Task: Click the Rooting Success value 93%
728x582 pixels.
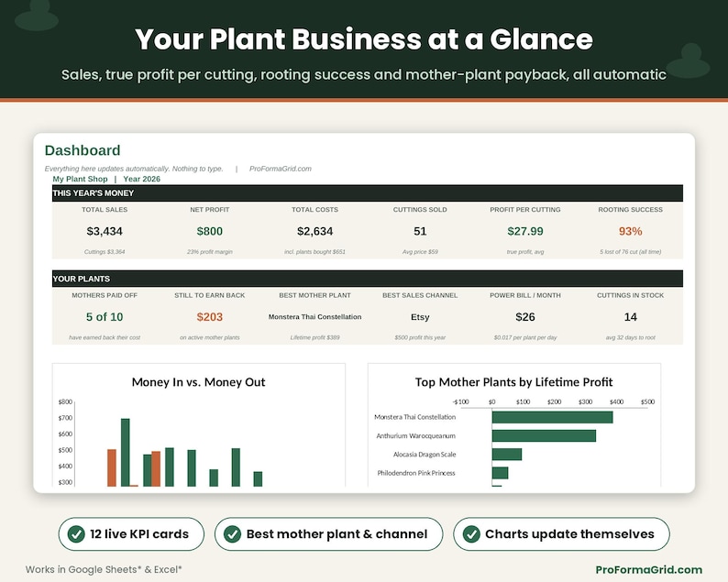Action: click(630, 231)
